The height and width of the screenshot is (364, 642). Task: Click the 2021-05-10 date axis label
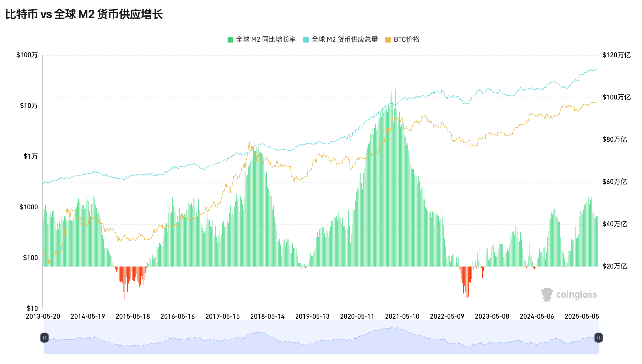pos(402,316)
